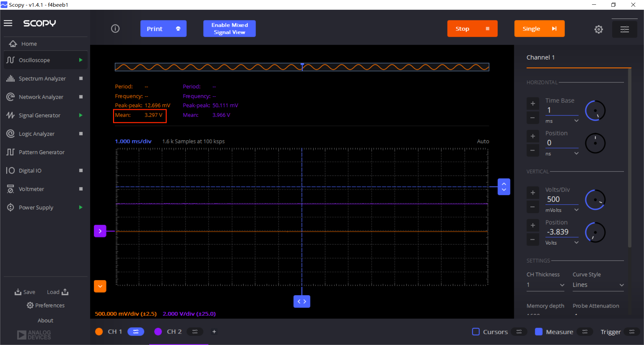Viewport: 644px width, 345px height.
Task: Toggle the channel settings panel menu icon
Action: (624, 29)
